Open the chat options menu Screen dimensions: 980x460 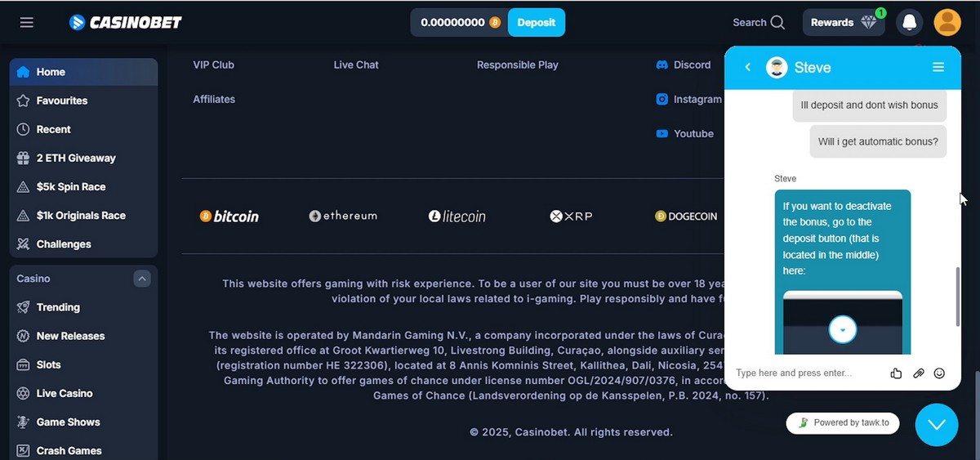point(938,68)
